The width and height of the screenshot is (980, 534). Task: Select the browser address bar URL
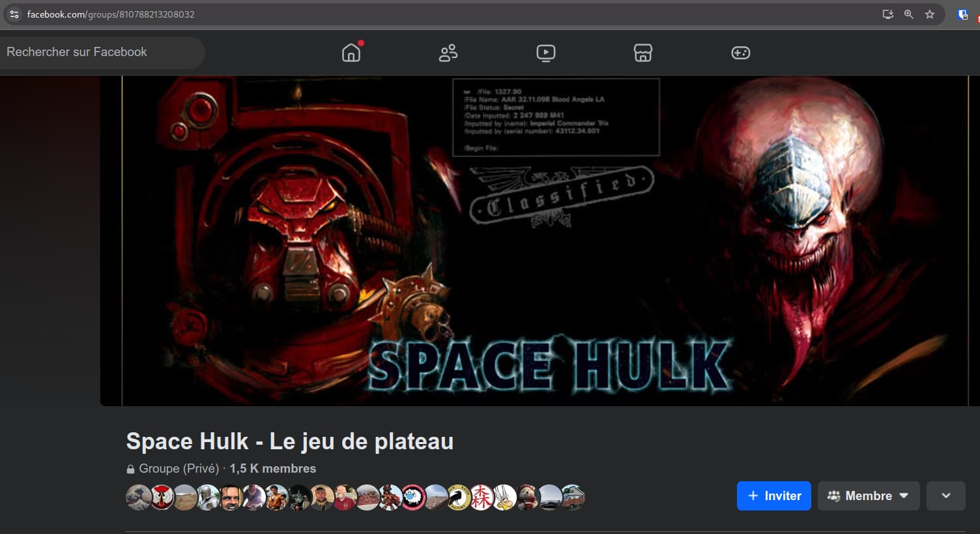tap(111, 14)
